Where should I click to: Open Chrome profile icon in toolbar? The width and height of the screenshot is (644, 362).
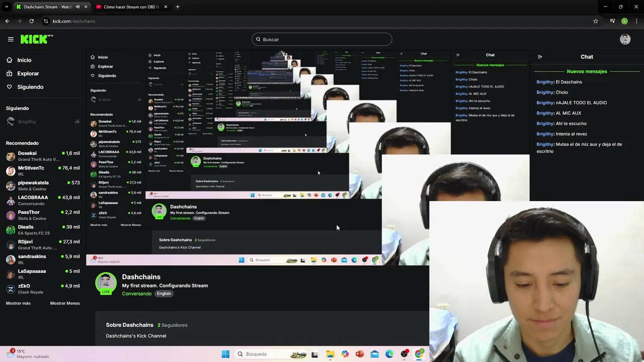pos(624,21)
